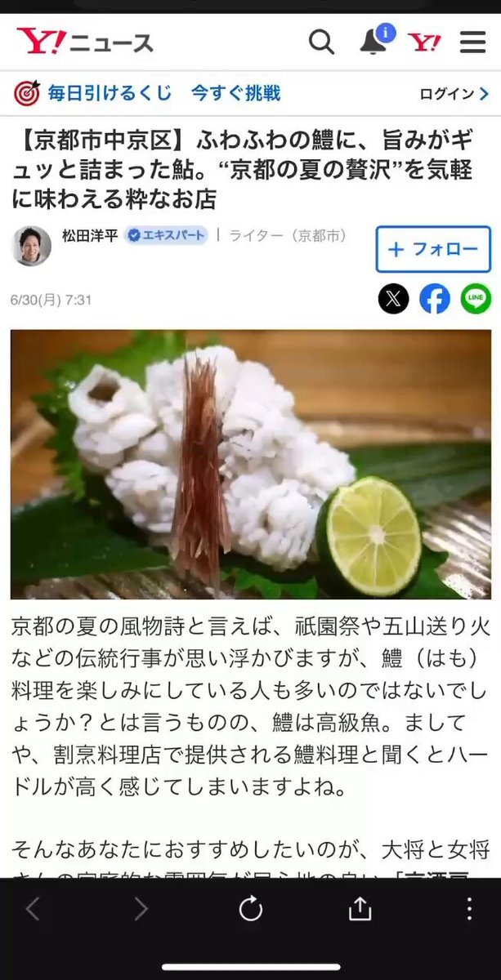Share article on X
Screen dimensions: 501x980
point(393,299)
